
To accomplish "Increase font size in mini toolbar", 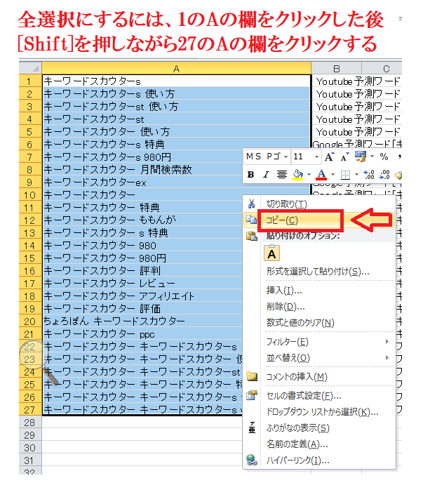I will coord(329,157).
